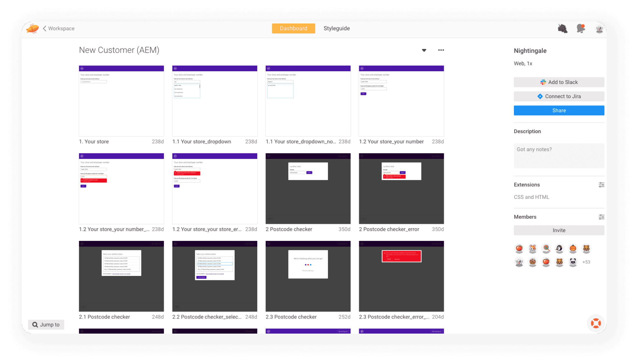Click the 'Web, 1x' project type text
Screen dimensions: 637x364
point(523,63)
